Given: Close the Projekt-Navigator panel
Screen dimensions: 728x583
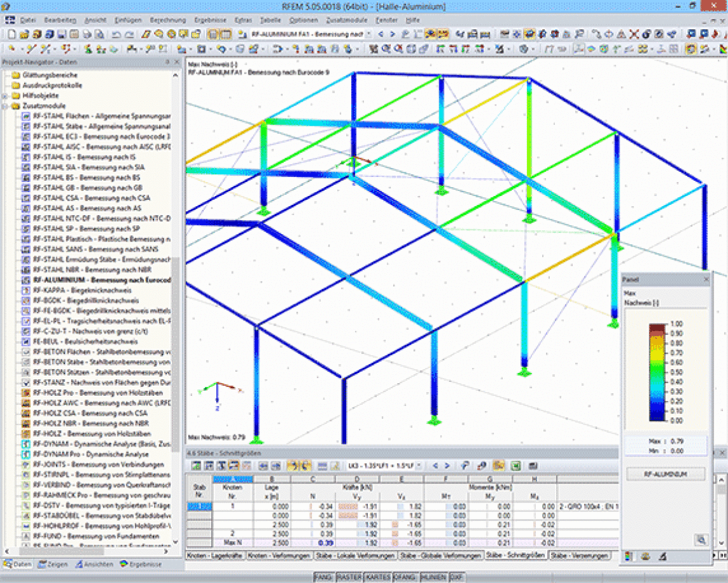Looking at the screenshot, I should coord(177,62).
